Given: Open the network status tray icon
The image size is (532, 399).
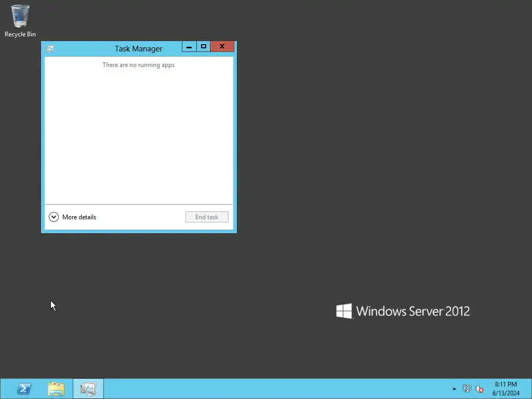Looking at the screenshot, I should (467, 389).
